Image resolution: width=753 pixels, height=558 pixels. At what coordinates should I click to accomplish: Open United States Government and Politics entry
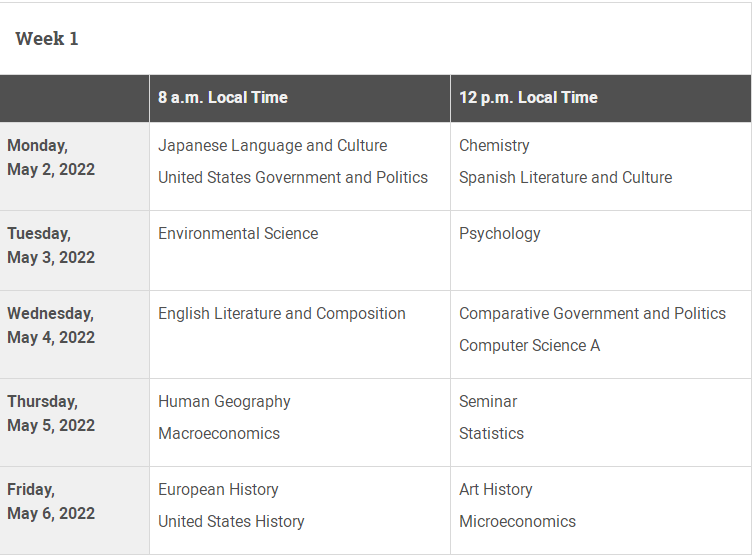pos(293,177)
